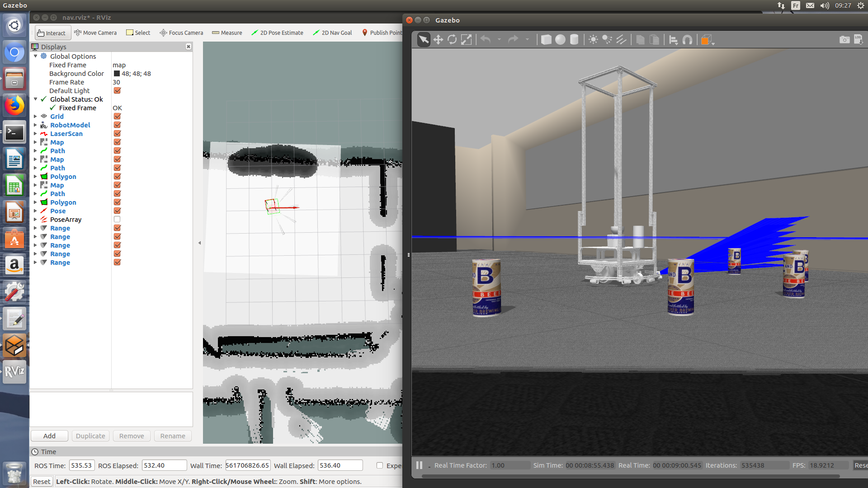Viewport: 868px width, 488px height.
Task: Insert a sphere shape in Gazebo
Action: (560, 40)
